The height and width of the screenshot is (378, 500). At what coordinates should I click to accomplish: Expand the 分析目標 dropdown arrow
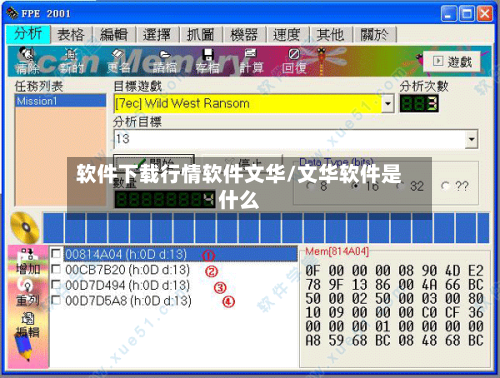pos(471,139)
